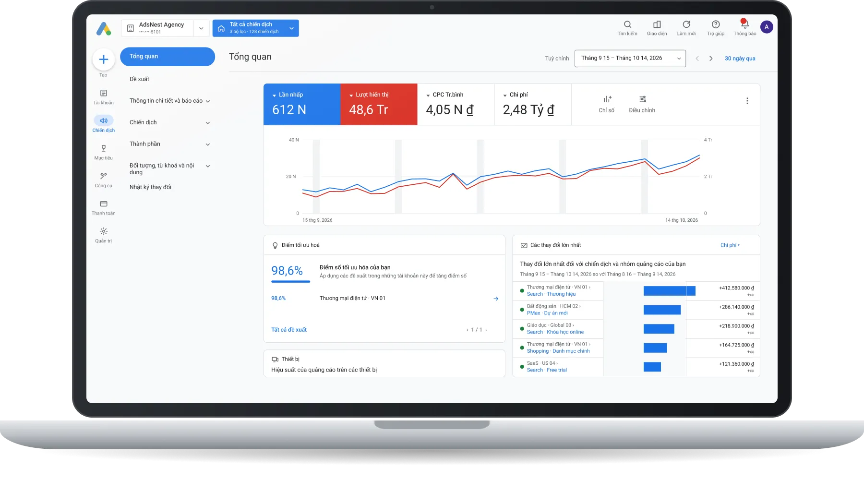Click the Tạo plus button
Viewport: 864px width, 504px height.
tap(103, 60)
